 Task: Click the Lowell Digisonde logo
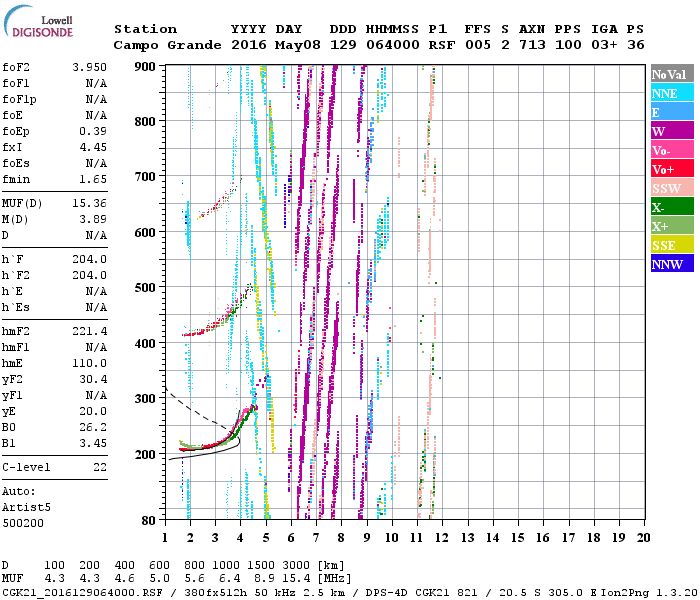click(x=38, y=22)
